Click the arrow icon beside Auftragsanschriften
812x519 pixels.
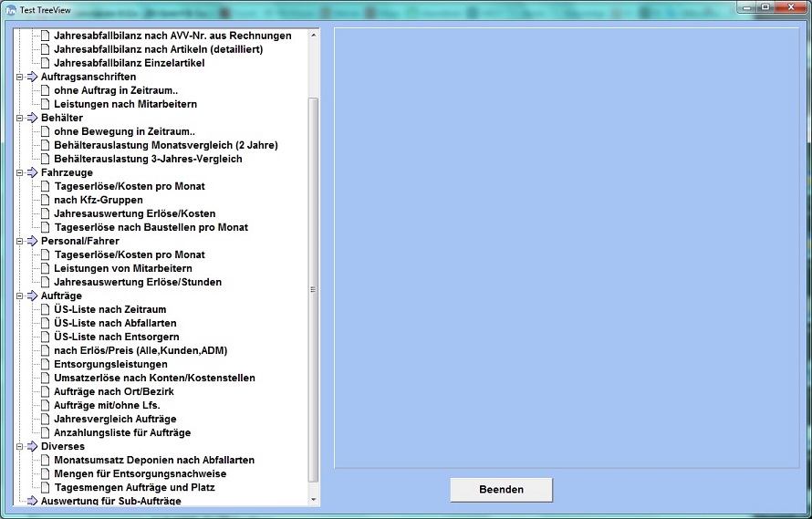pyautogui.click(x=33, y=78)
